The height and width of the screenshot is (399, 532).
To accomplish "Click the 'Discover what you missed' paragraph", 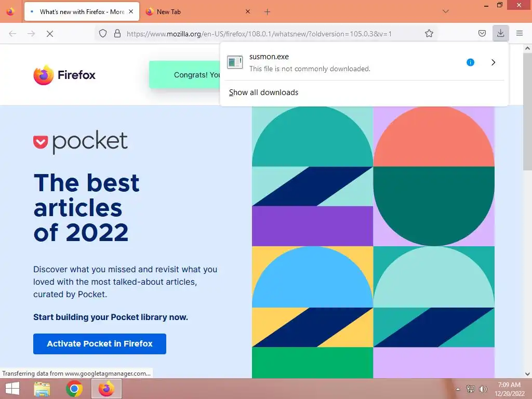I will tap(125, 282).
